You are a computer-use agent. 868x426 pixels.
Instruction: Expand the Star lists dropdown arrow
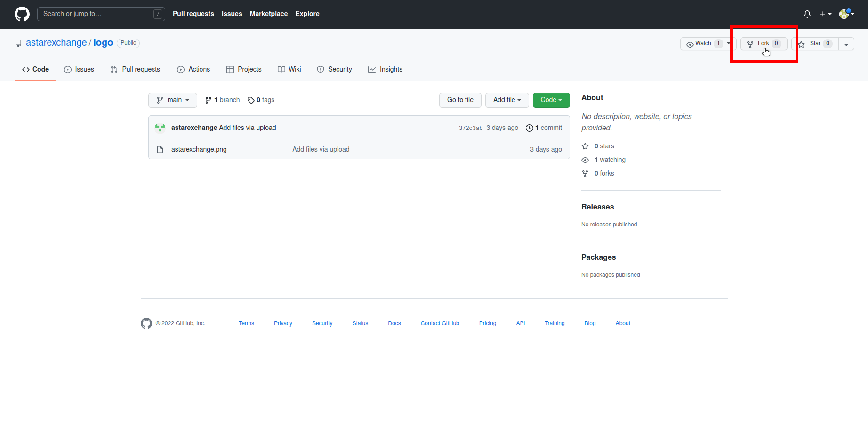click(x=846, y=44)
